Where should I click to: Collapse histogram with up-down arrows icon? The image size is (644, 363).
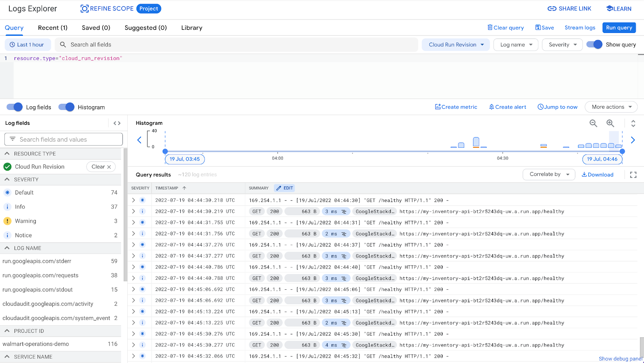(x=633, y=123)
